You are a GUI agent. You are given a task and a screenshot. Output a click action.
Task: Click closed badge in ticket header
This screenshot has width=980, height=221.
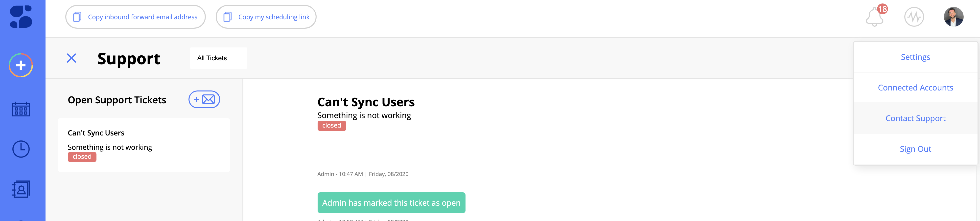coord(332,126)
